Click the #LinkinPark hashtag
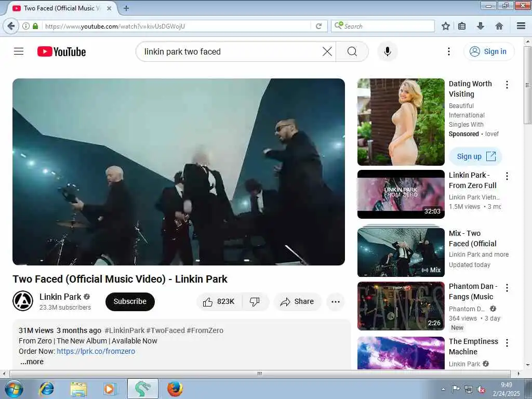 (x=125, y=330)
